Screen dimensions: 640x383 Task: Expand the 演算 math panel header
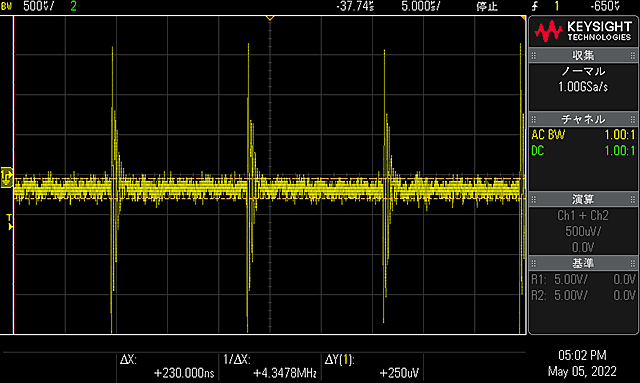(583, 199)
